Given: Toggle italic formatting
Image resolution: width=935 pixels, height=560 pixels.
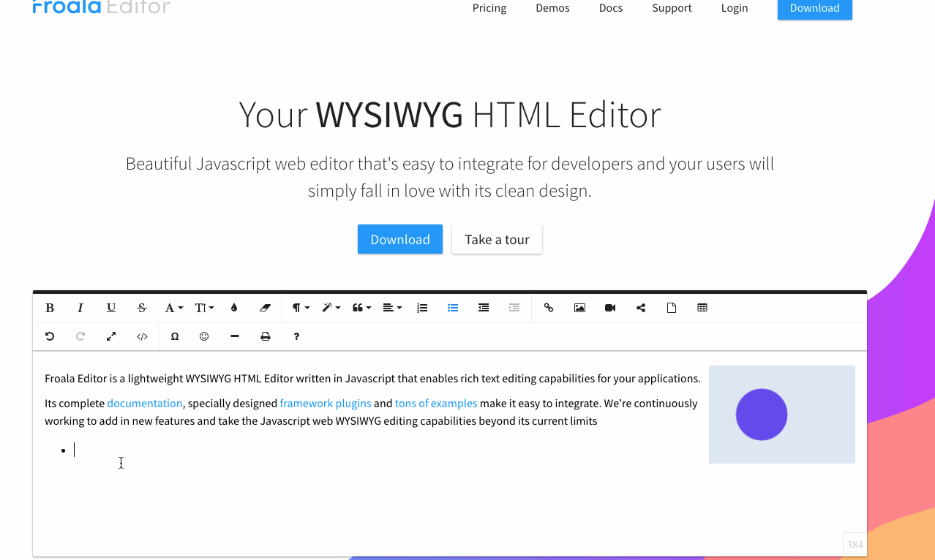Looking at the screenshot, I should (x=80, y=308).
